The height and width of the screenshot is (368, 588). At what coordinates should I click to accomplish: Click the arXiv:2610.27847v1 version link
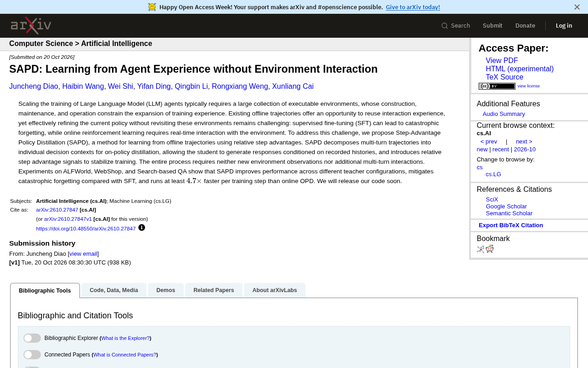pyautogui.click(x=68, y=219)
